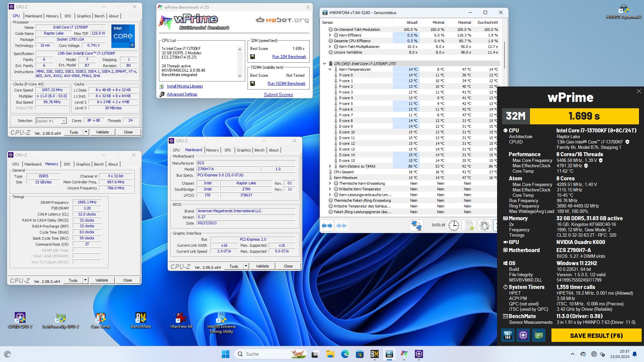Open Microsoft Store from taskbar

click(x=360, y=354)
